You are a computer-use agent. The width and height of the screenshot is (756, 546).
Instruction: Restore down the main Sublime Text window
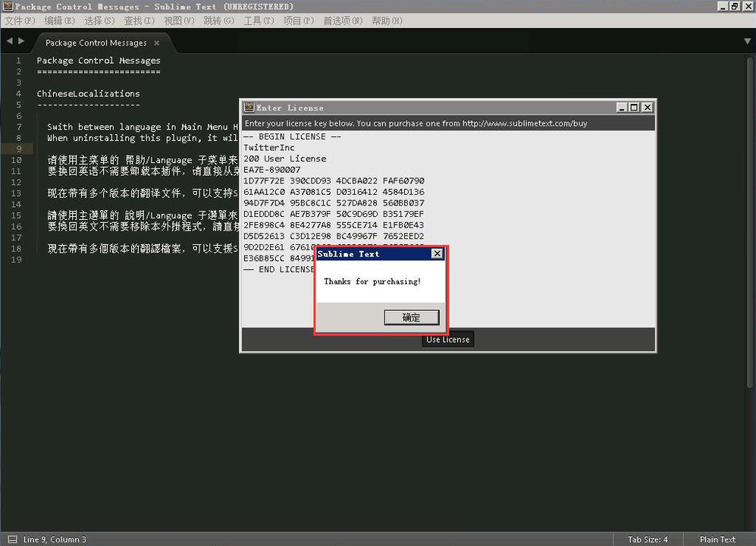734,6
